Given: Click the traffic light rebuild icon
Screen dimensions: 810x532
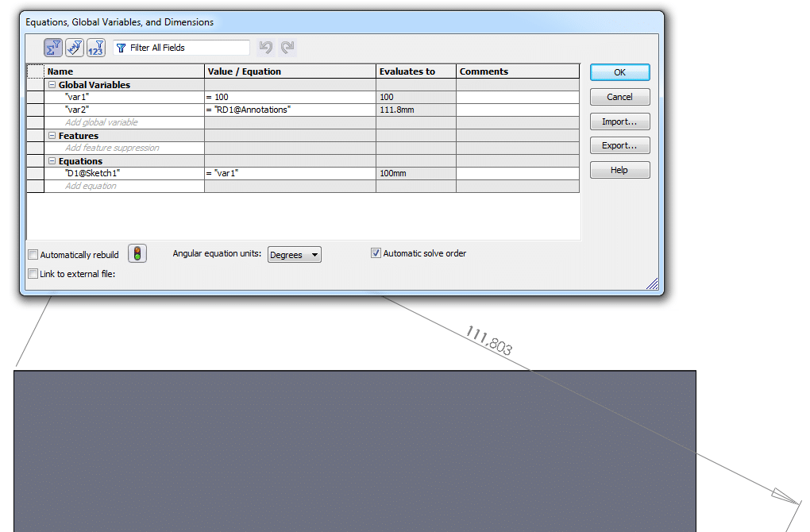Looking at the screenshot, I should click(137, 254).
